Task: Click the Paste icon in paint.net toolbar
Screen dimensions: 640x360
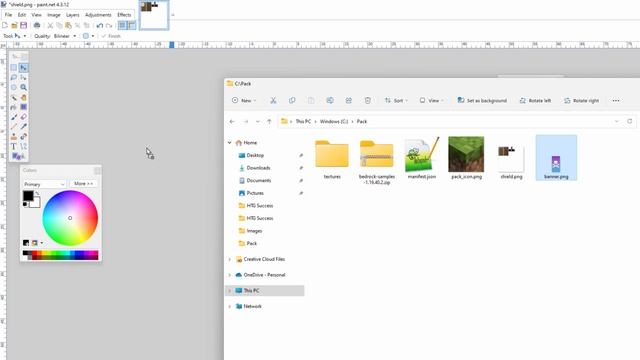Action: 68,25
